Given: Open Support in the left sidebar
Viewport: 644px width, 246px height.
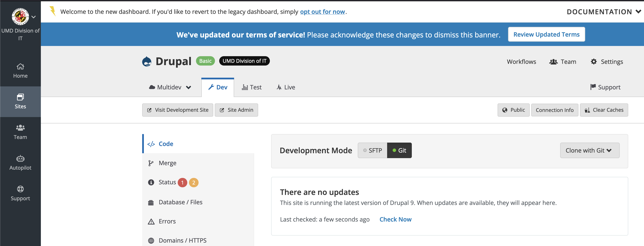Looking at the screenshot, I should [x=20, y=193].
